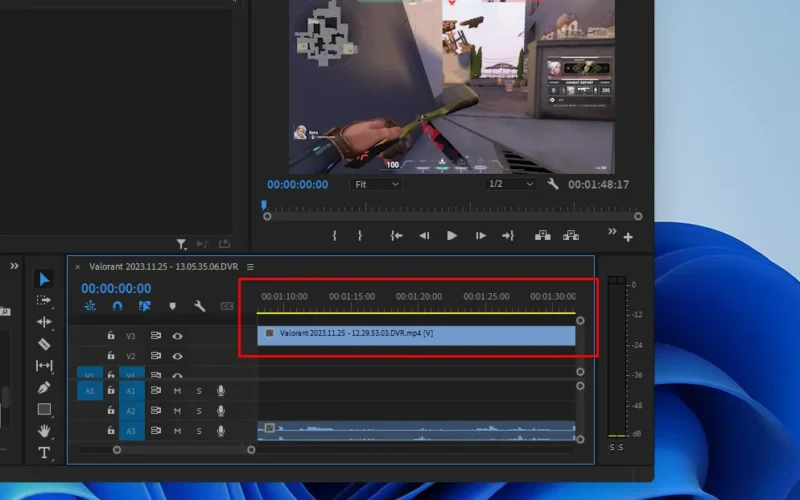The image size is (800, 500).
Task: Click the Program Monitor blue playhead marker
Action: tap(264, 205)
